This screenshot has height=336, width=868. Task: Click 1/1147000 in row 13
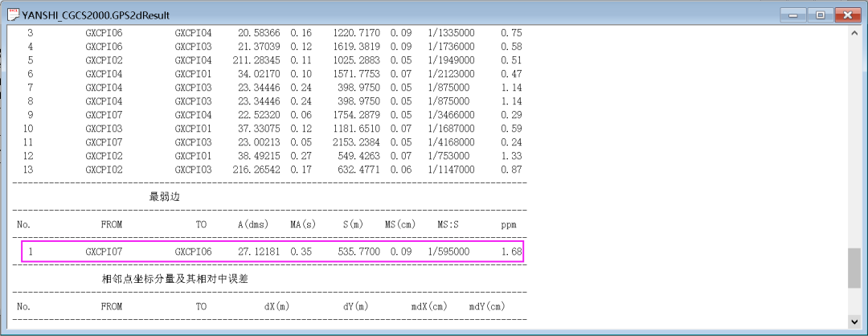tap(451, 170)
